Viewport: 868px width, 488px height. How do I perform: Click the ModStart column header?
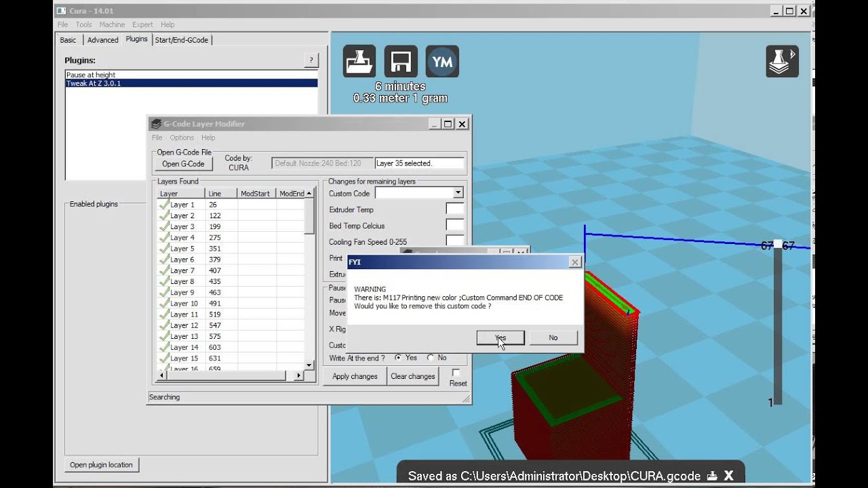(x=257, y=193)
